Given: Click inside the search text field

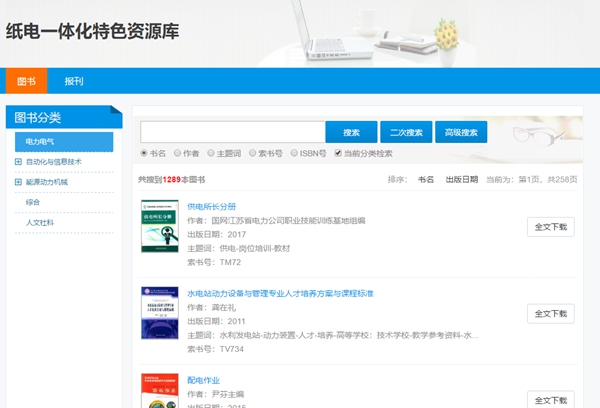Looking at the screenshot, I should (232, 132).
